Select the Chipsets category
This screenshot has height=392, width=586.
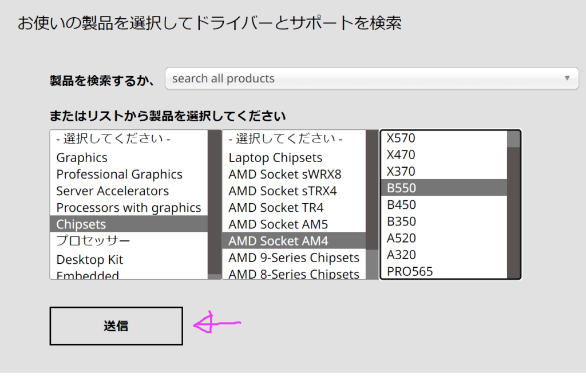(129, 224)
